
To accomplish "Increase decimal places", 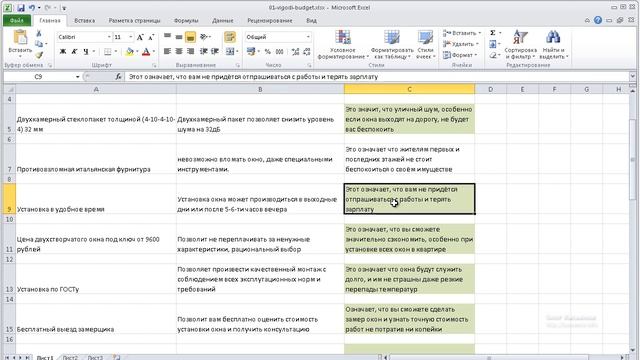I will pos(295,51).
